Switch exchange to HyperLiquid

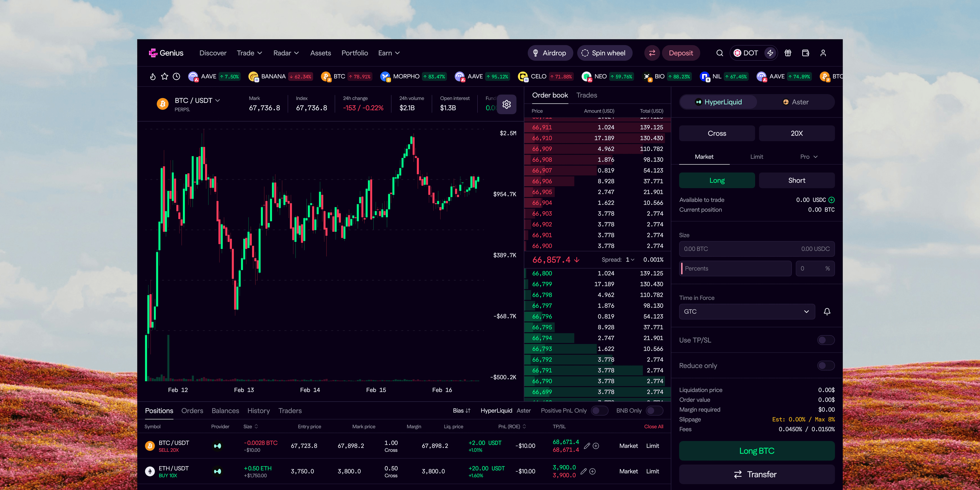click(x=718, y=102)
